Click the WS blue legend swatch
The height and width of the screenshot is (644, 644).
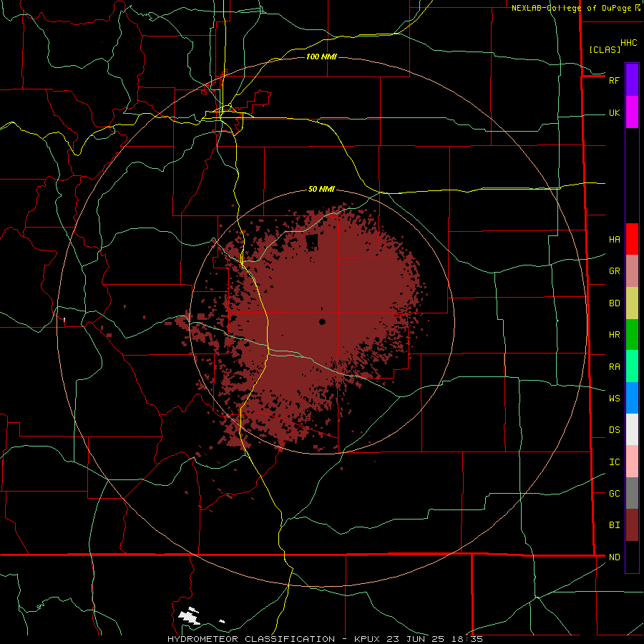coord(632,398)
